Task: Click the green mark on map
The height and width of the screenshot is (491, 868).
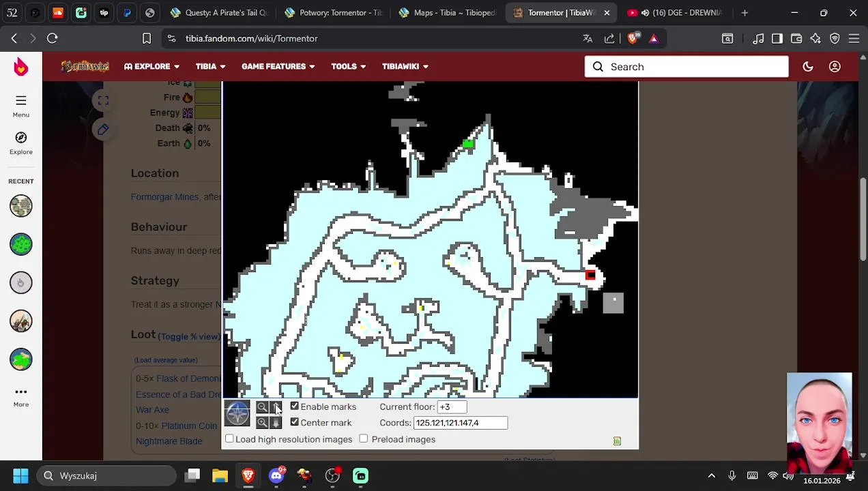Action: click(468, 144)
